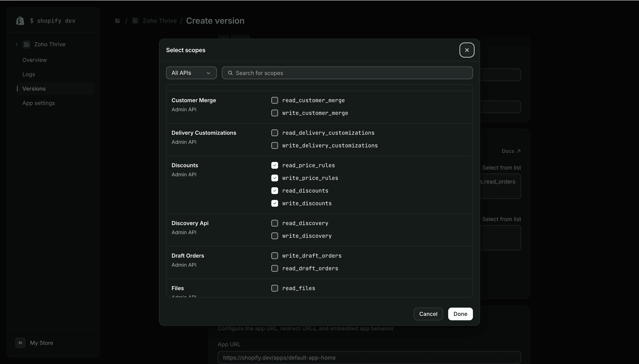Enable write_discovery scope checkbox

(274, 236)
